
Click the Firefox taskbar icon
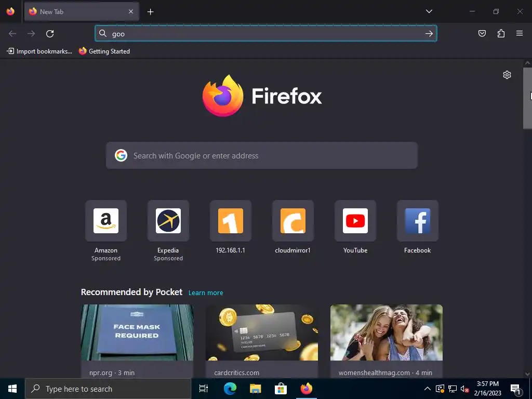(307, 389)
